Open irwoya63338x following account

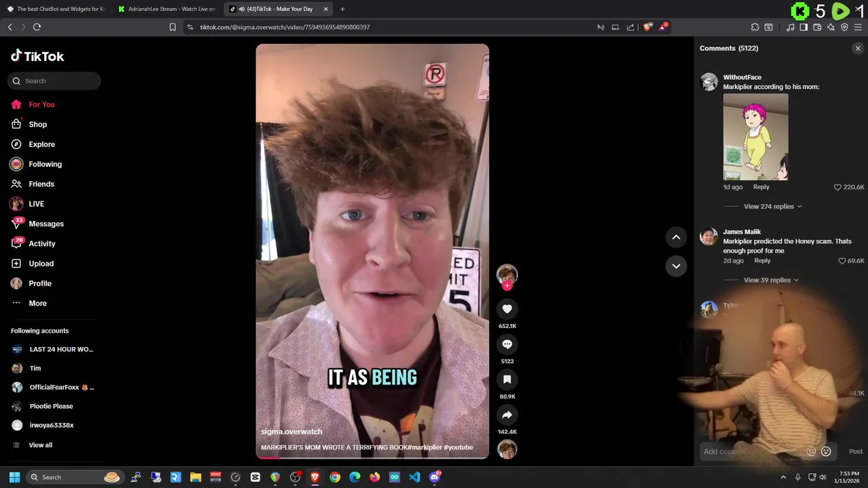click(x=52, y=425)
